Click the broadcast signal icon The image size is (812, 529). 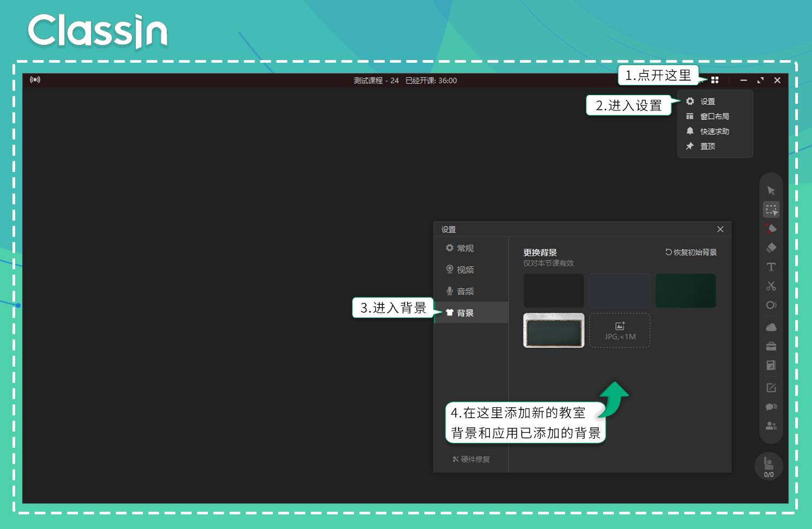[35, 80]
